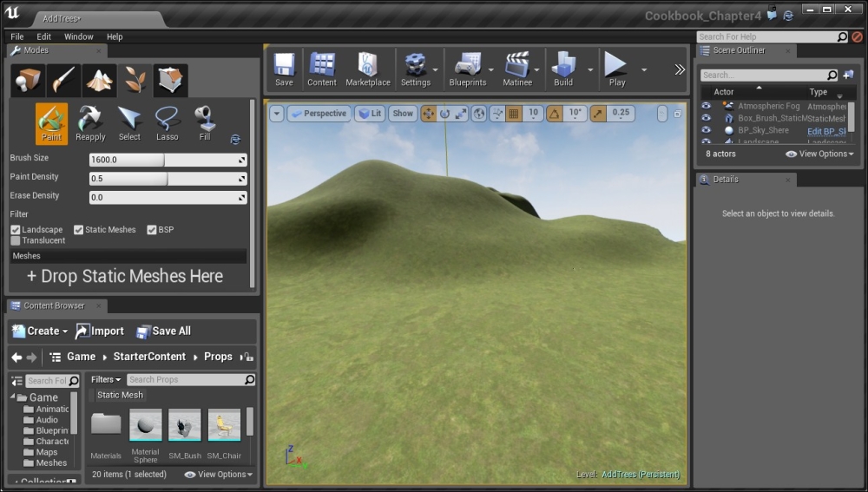The height and width of the screenshot is (492, 868).
Task: Enable the Translucent filter checkbox
Action: point(16,240)
